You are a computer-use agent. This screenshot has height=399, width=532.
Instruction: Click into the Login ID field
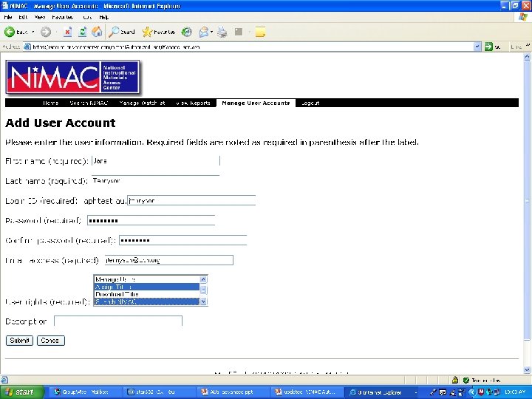pos(191,200)
